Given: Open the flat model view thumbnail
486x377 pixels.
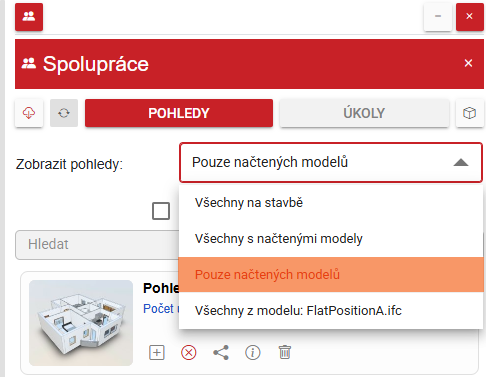Looking at the screenshot, I should tap(81, 323).
